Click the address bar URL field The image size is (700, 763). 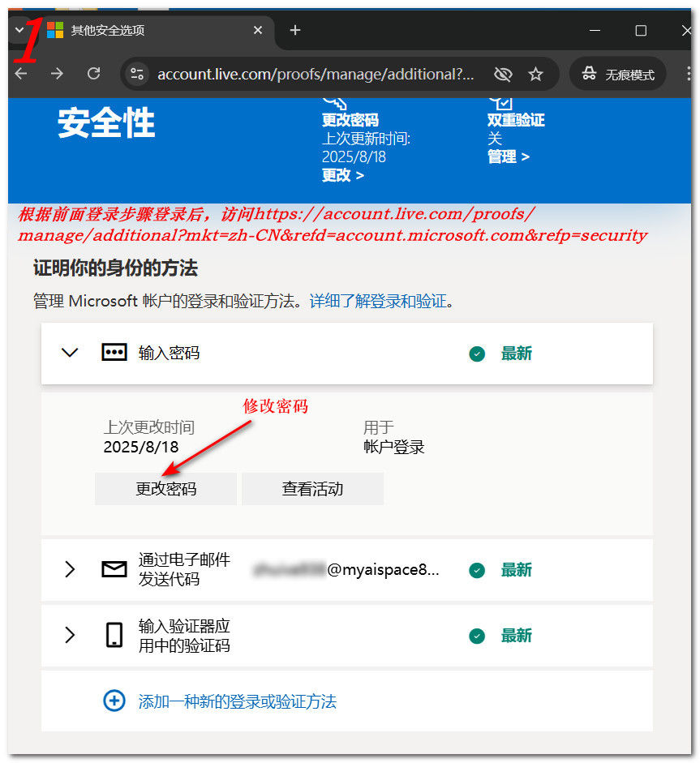click(x=315, y=74)
